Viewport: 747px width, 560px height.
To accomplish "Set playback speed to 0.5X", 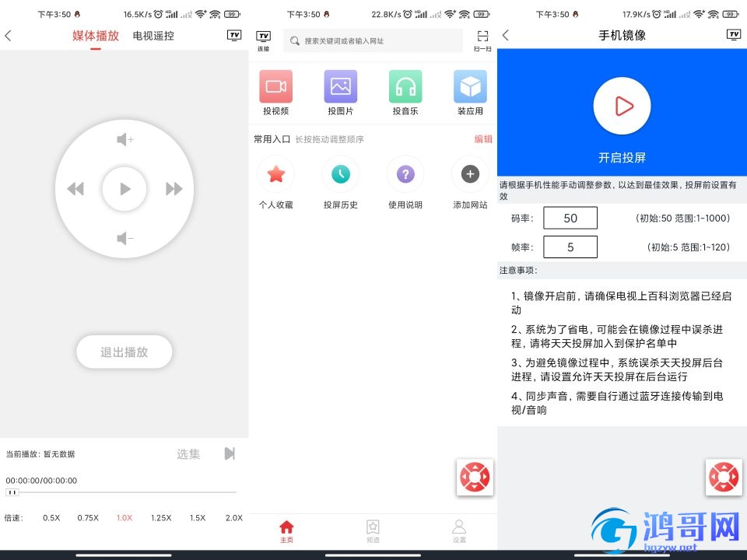I will [51, 518].
